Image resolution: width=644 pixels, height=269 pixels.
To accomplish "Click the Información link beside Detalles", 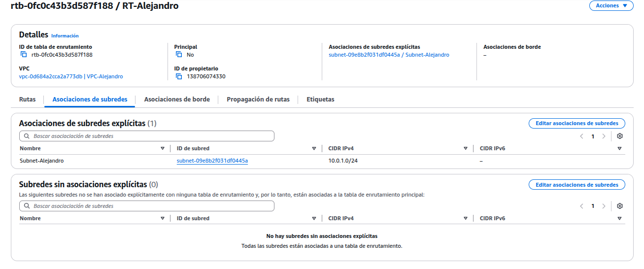I will point(65,36).
